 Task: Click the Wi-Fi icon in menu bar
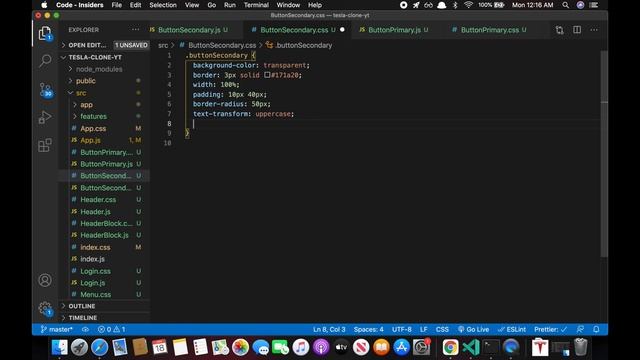click(468, 5)
